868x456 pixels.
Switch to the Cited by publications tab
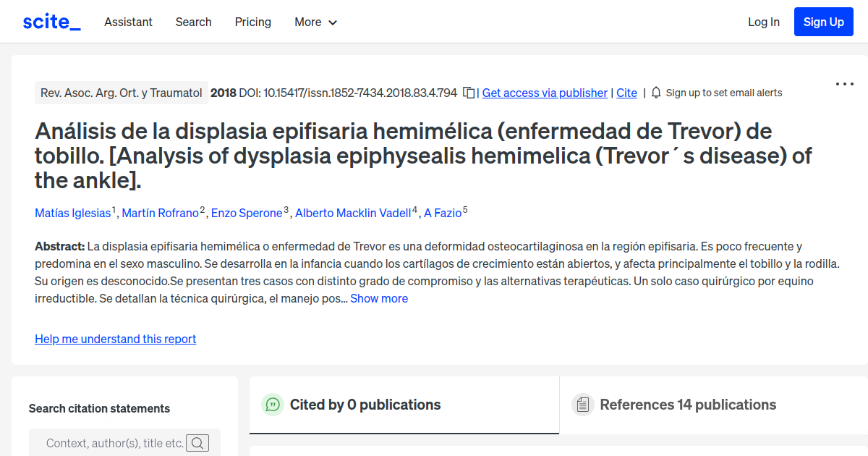coord(365,405)
